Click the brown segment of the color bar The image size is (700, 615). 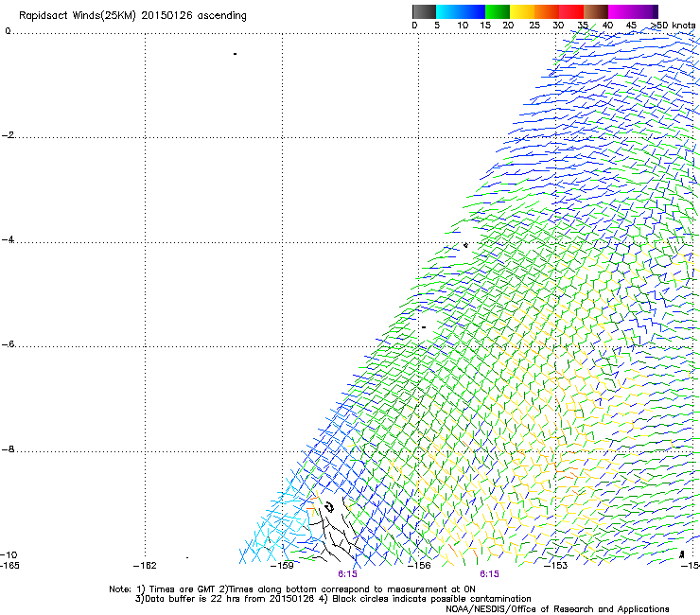(596, 11)
